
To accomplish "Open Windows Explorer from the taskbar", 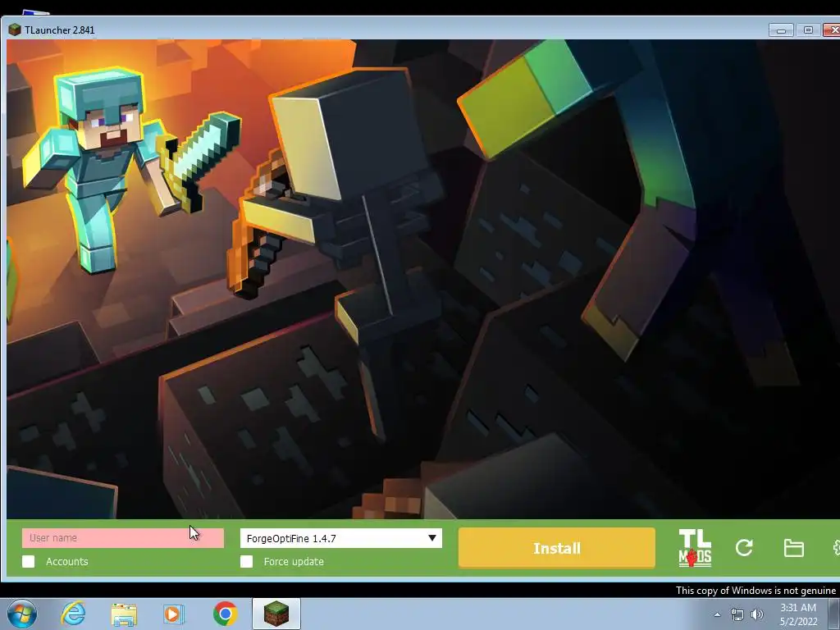I will pyautogui.click(x=124, y=614).
